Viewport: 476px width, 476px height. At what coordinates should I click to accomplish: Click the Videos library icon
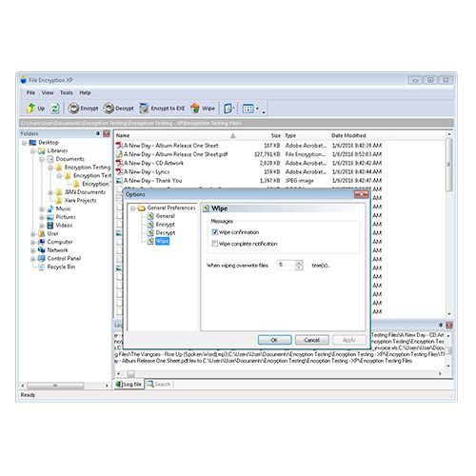tap(50, 225)
